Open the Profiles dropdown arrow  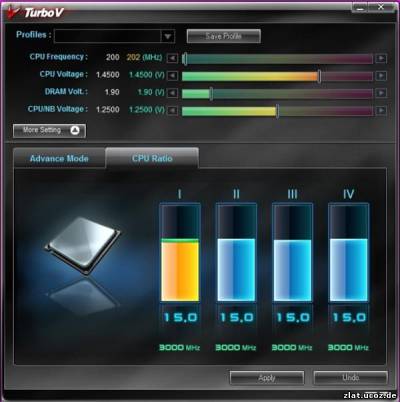[168, 36]
